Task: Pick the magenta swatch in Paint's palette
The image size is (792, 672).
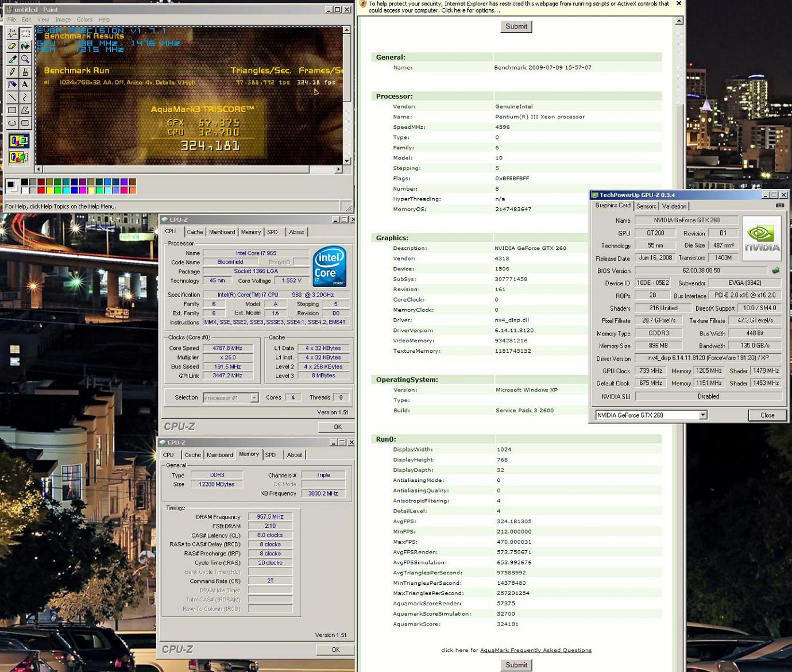Action: pyautogui.click(x=83, y=190)
